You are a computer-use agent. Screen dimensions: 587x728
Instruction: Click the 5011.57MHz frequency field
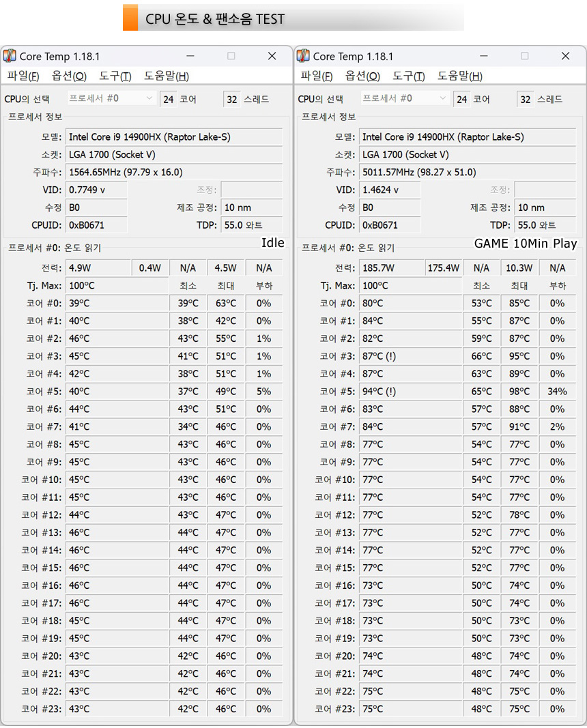tap(468, 173)
